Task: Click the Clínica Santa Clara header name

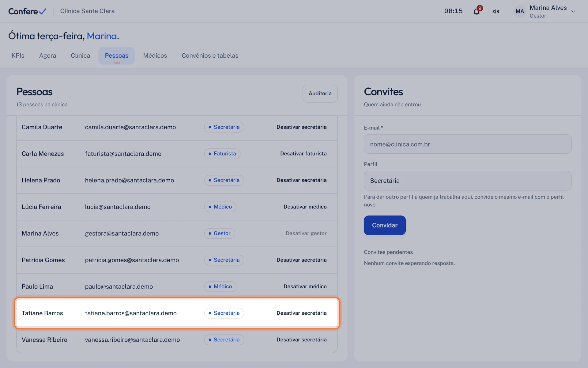Action: click(x=87, y=11)
